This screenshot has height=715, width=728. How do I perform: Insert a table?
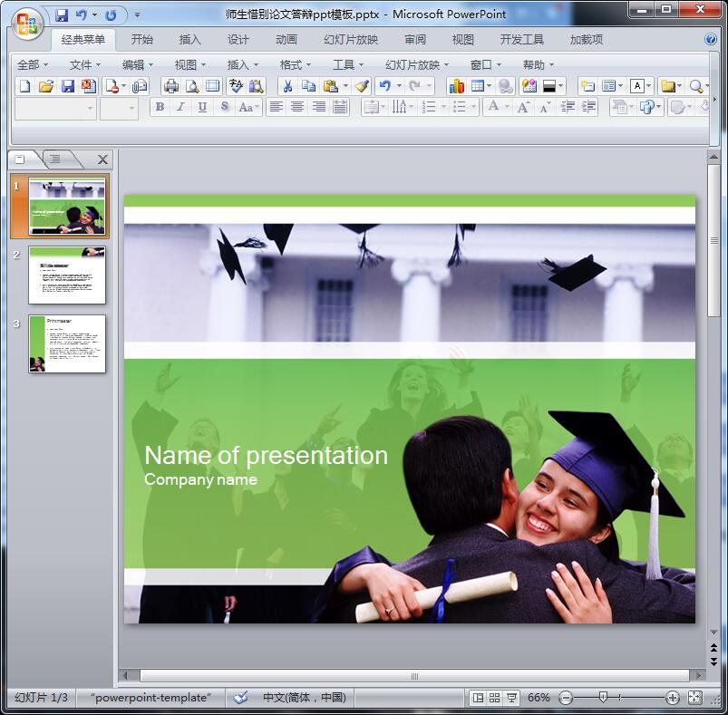pyautogui.click(x=477, y=86)
